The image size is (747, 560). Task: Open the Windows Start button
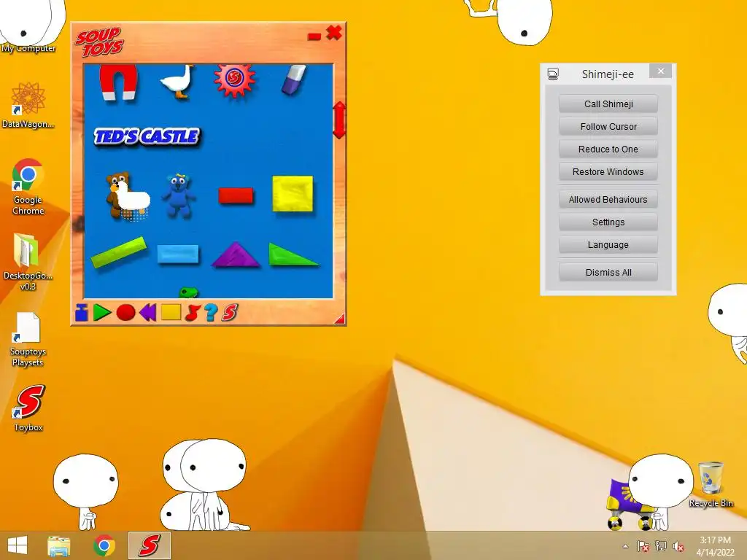coord(18,545)
